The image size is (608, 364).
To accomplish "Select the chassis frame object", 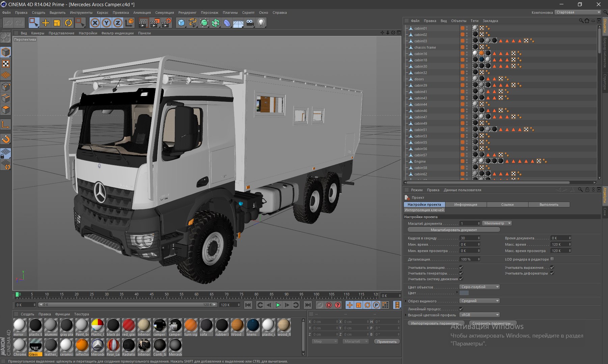I will coord(425,47).
